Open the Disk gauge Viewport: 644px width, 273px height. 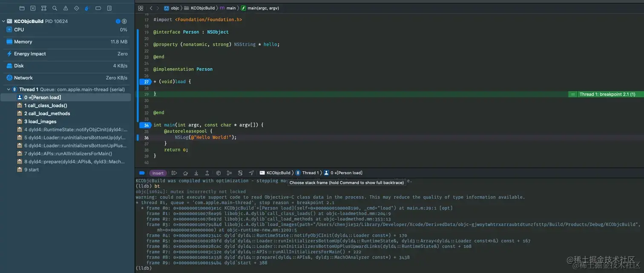point(67,66)
